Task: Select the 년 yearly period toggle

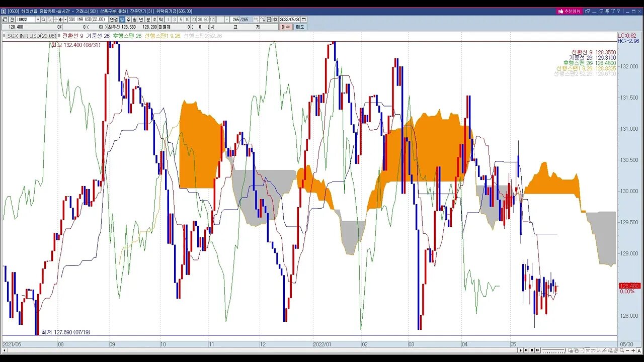Action: [x=141, y=20]
